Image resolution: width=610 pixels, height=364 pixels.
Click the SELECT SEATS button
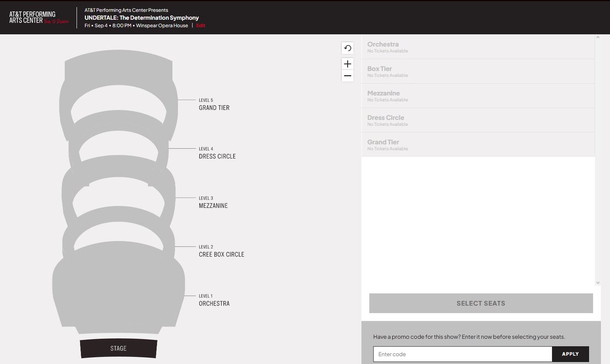(x=481, y=303)
